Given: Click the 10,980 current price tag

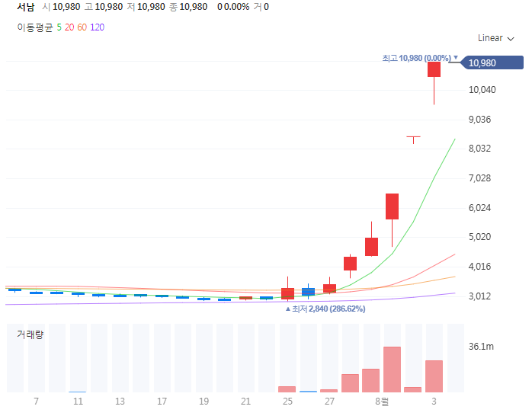Looking at the screenshot, I should 492,62.
